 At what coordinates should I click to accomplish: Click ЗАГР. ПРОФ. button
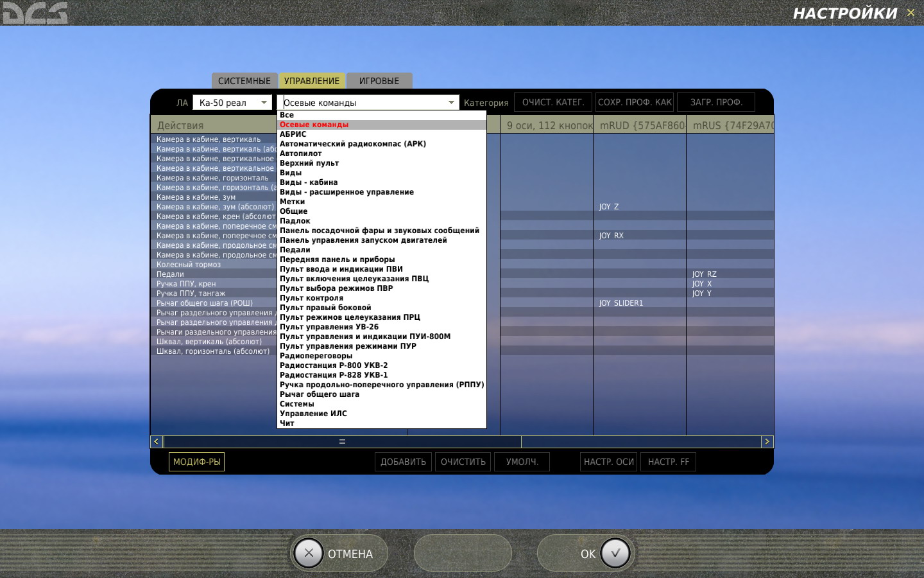716,102
